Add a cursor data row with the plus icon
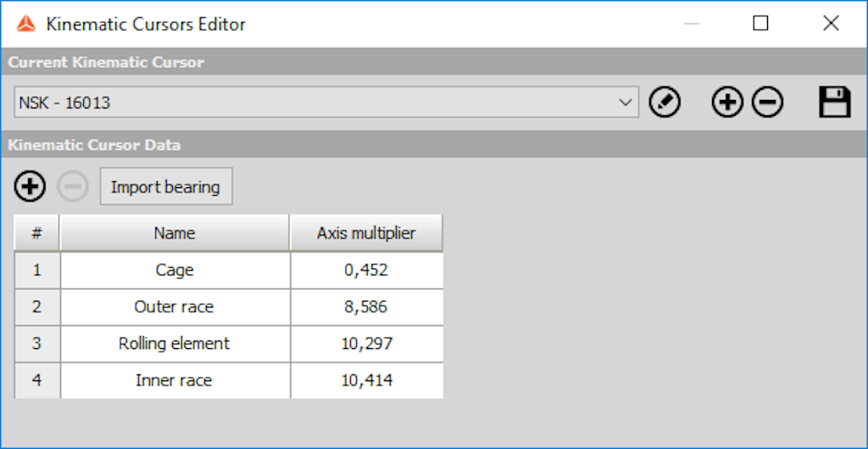 pos(30,187)
